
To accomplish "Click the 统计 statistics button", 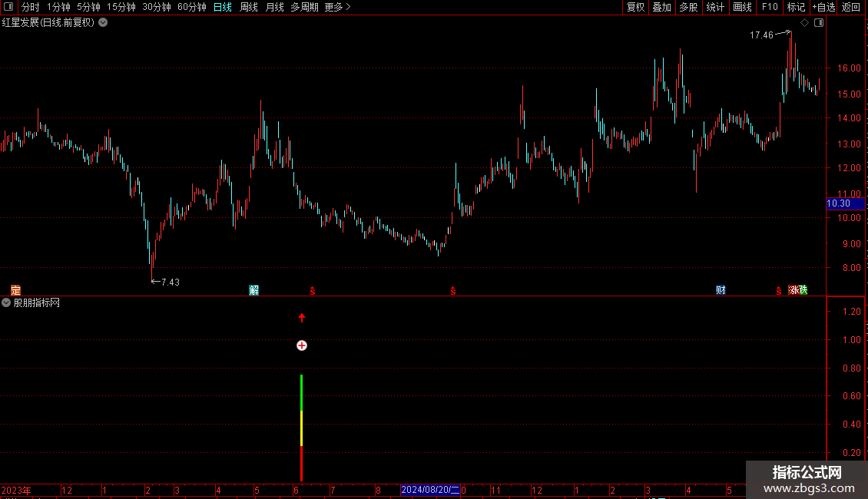I will point(715,7).
